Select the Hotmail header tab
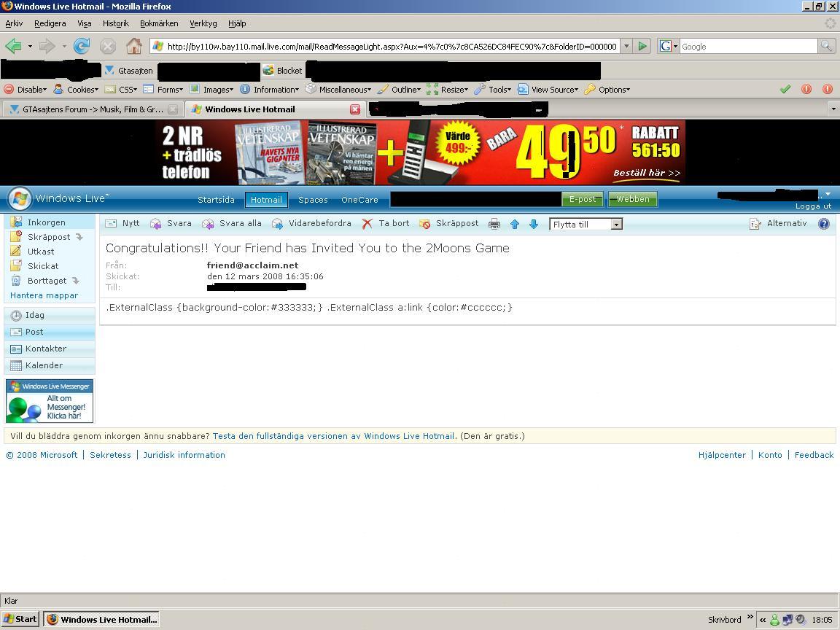 (266, 200)
